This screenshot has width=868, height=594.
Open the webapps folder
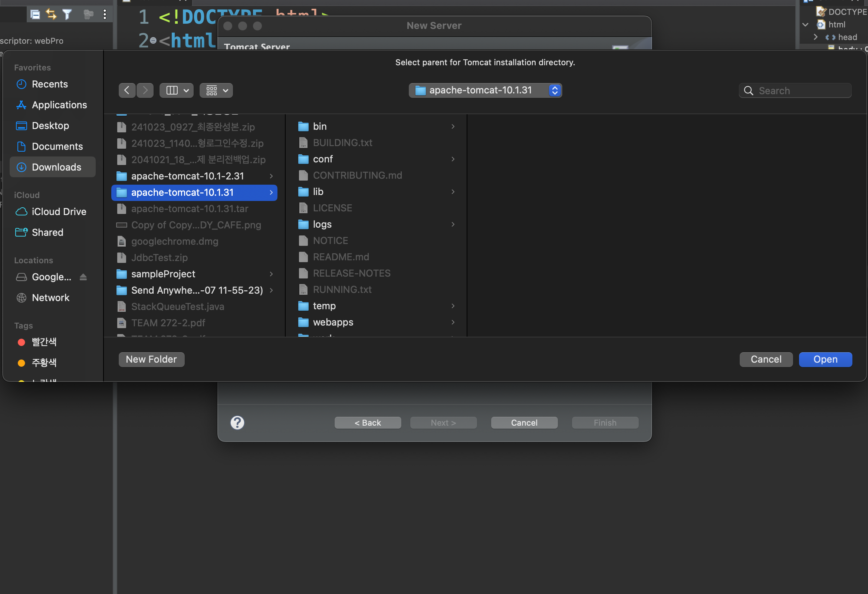377,322
